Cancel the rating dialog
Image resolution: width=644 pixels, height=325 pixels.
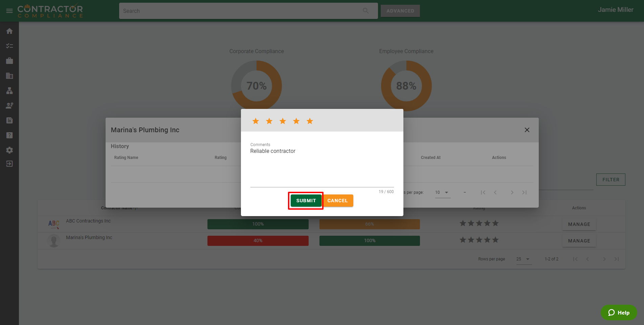[337, 201]
